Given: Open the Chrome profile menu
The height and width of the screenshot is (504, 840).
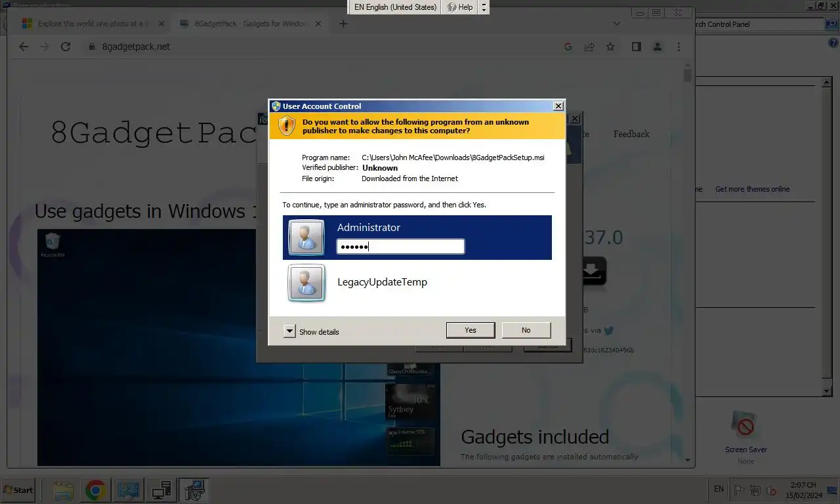Looking at the screenshot, I should pyautogui.click(x=658, y=47).
